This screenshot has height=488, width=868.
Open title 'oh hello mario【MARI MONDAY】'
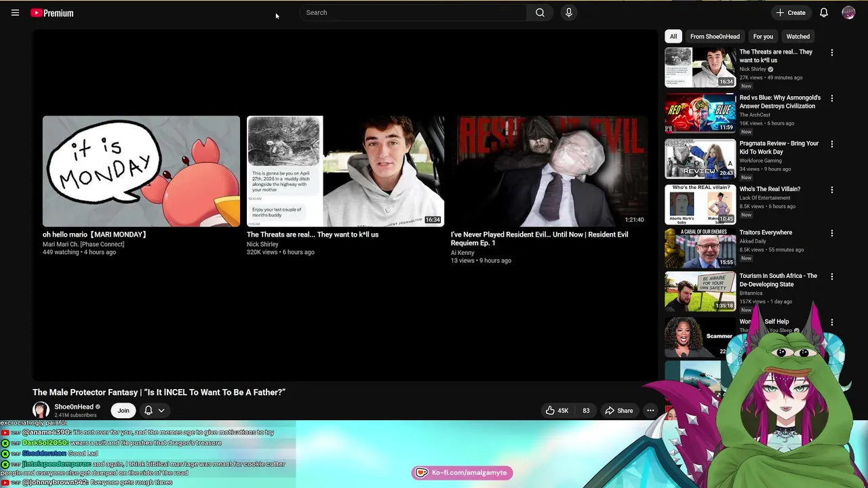click(x=95, y=235)
